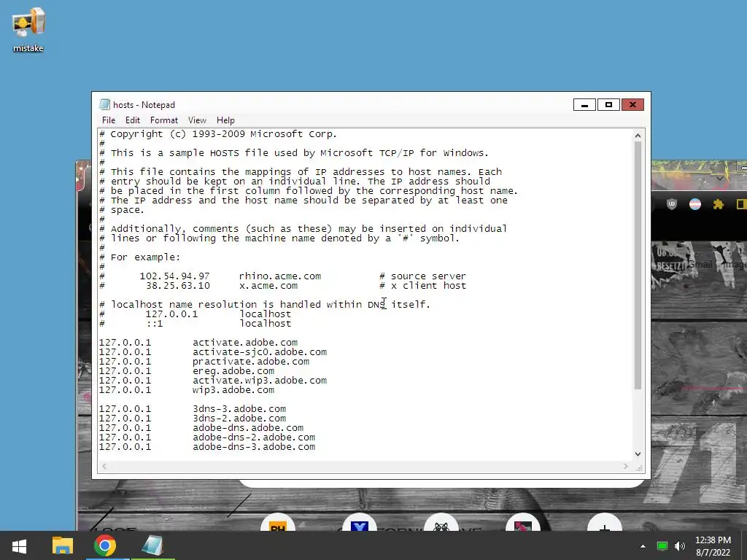Click the vertical scrollbar up arrow
The image size is (747, 560).
[638, 136]
